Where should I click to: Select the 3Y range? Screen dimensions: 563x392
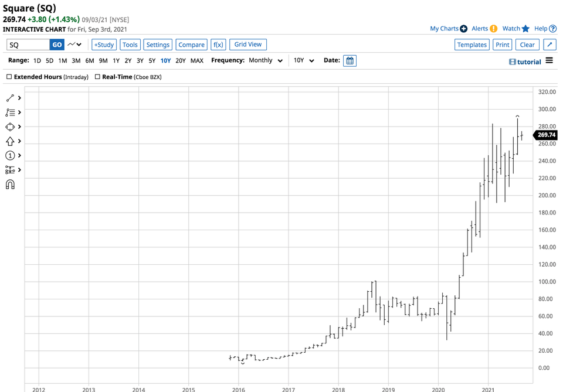(x=140, y=60)
